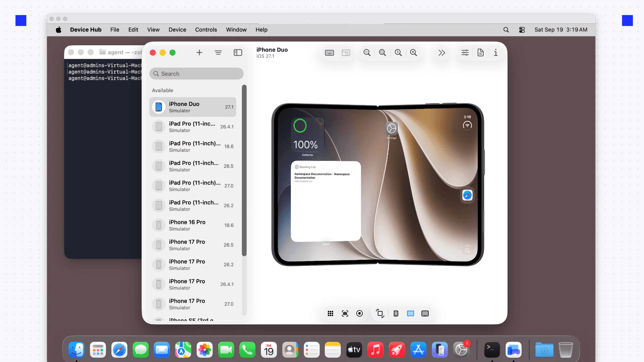Select iPad Pro (11-inch) 18.6 simulator
644x362 pixels.
click(x=193, y=146)
